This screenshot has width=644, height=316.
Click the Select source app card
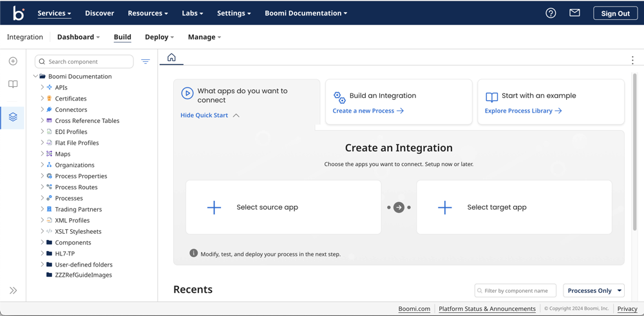point(283,207)
